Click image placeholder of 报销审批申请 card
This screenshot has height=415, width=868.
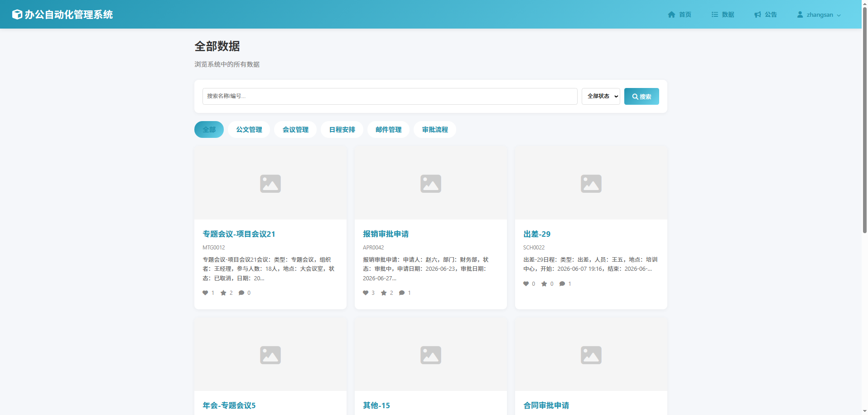[x=431, y=183]
